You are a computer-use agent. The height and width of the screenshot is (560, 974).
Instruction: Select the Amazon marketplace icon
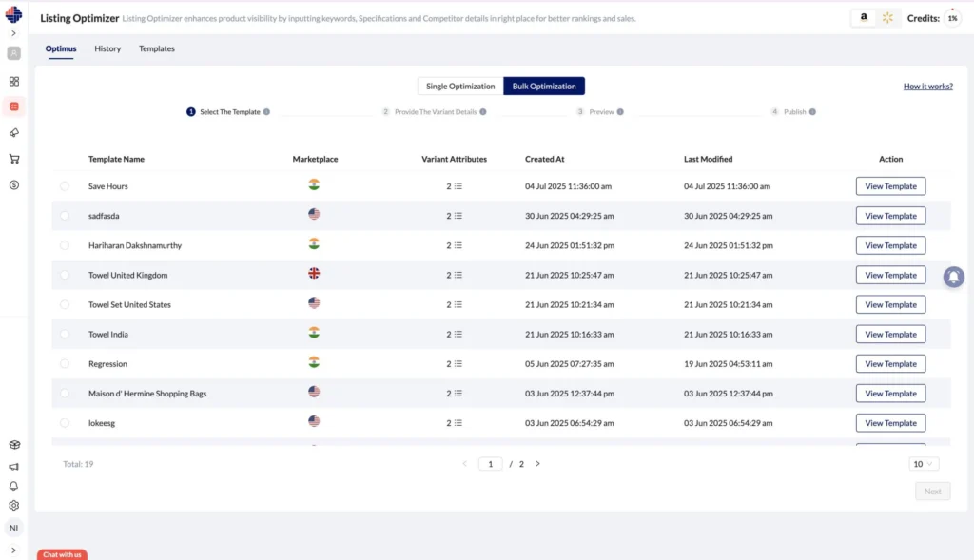[864, 18]
